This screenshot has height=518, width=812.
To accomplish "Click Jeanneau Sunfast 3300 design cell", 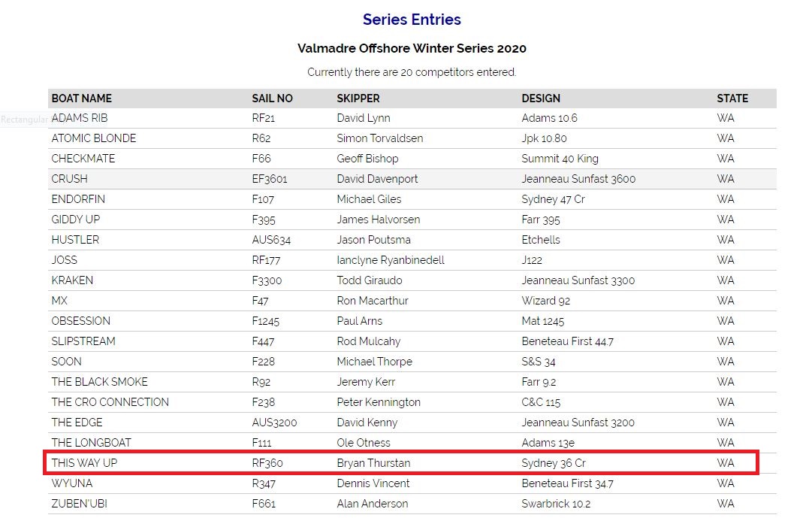I will coord(578,280).
